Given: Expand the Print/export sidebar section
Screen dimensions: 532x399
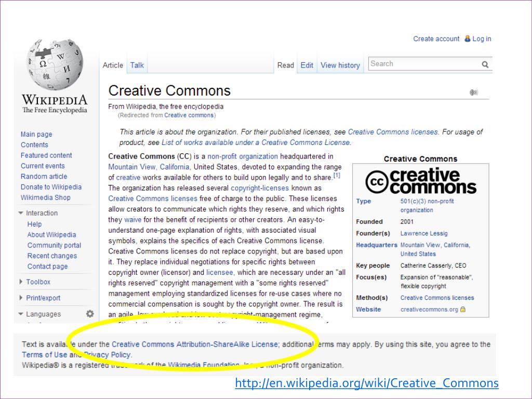Looking at the screenshot, I should pyautogui.click(x=21, y=298).
